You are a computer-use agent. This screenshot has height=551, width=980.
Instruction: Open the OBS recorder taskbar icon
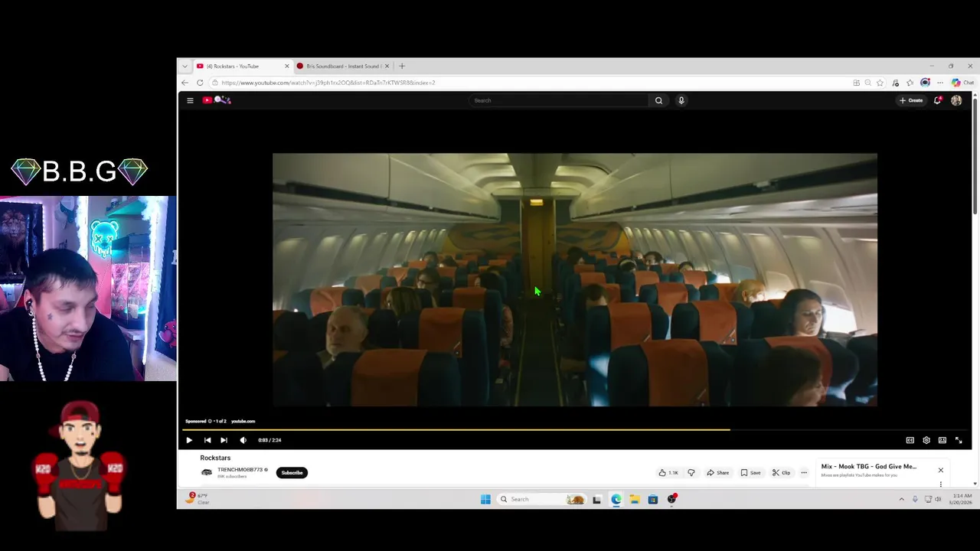[x=671, y=499]
